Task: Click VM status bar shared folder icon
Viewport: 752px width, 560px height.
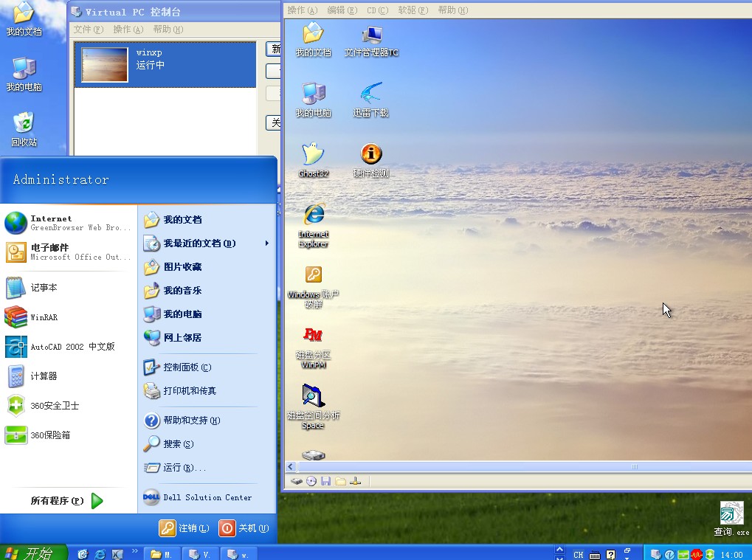Action: pos(340,481)
